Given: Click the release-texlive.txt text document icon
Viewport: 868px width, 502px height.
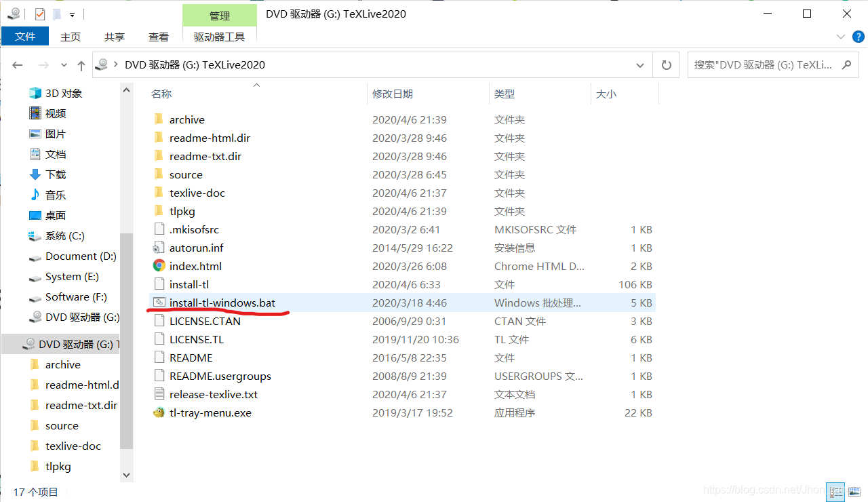Looking at the screenshot, I should pos(159,394).
